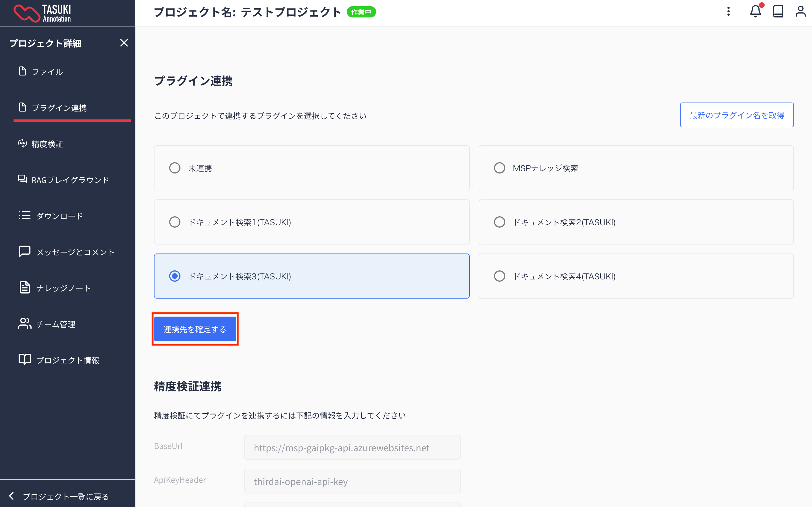Go to チーム管理 in the sidebar

[x=55, y=324]
